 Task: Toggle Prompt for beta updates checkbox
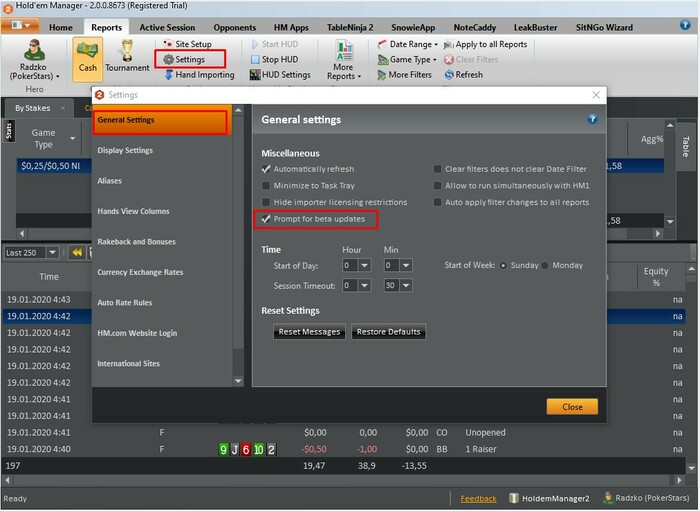266,219
